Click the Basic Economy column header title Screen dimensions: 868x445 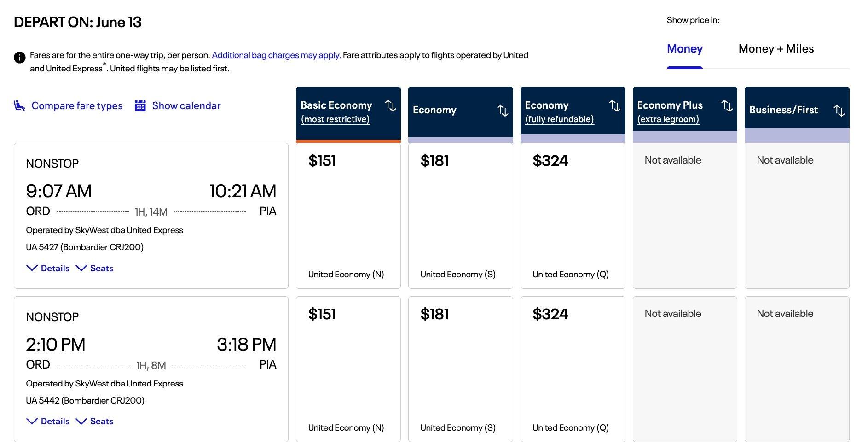(x=336, y=105)
